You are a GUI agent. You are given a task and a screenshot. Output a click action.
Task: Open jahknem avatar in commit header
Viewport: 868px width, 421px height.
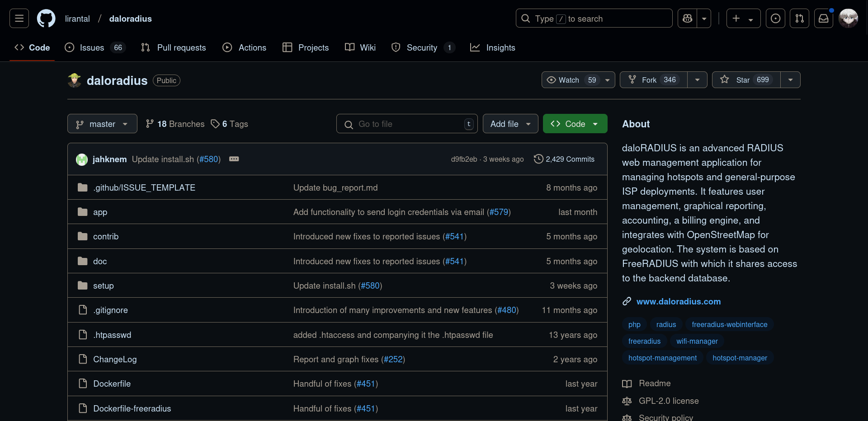pos(82,159)
